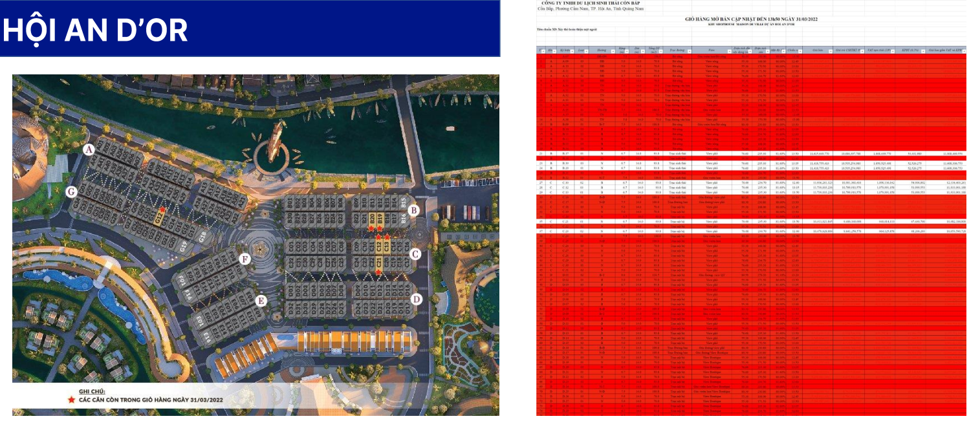Click the circled A block marker on the map
This screenshot has height=423, width=980.
[89, 150]
